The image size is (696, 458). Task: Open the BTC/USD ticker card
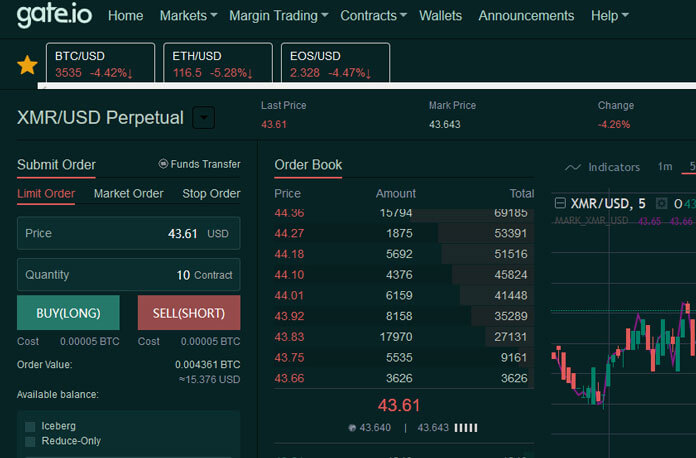[x=100, y=63]
